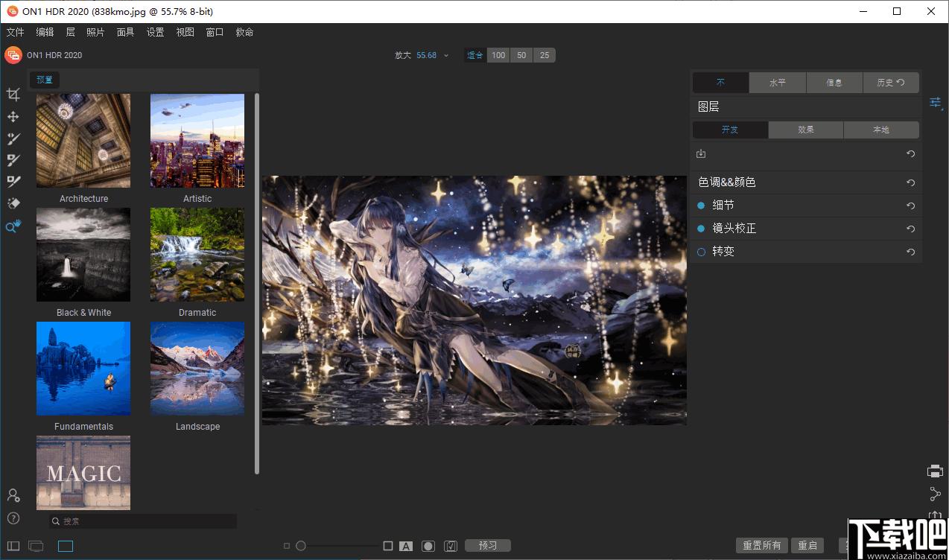This screenshot has height=560, width=949.
Task: Open the 文件 menu
Action: [x=15, y=32]
